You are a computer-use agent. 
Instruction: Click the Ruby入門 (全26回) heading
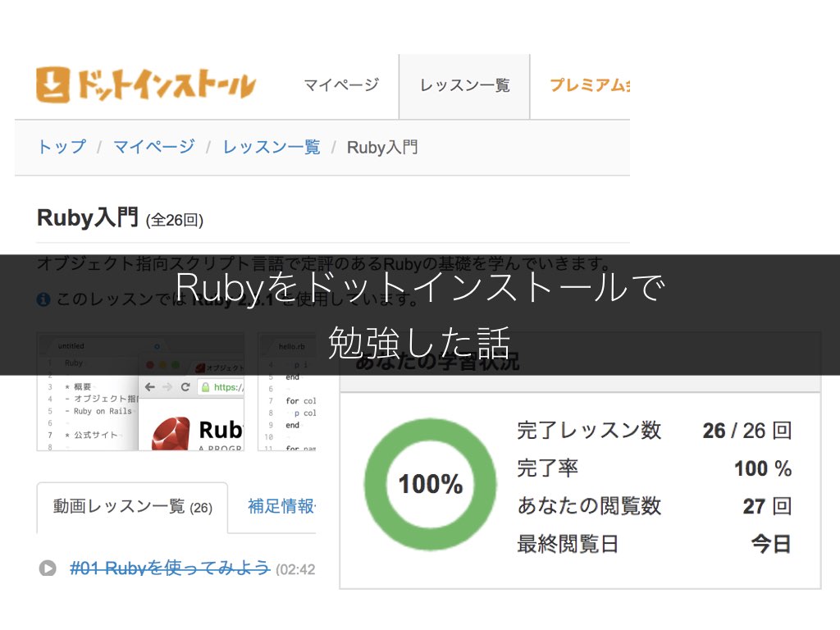(120, 218)
